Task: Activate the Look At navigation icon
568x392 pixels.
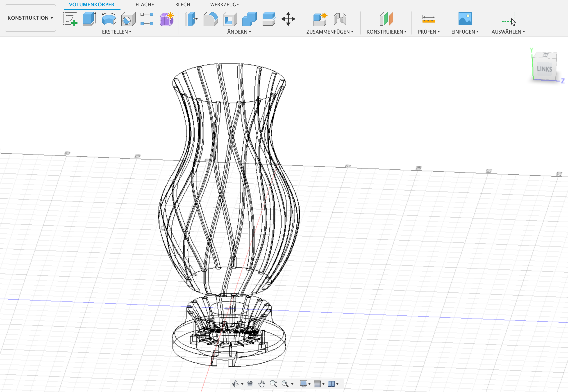Action: (x=250, y=384)
